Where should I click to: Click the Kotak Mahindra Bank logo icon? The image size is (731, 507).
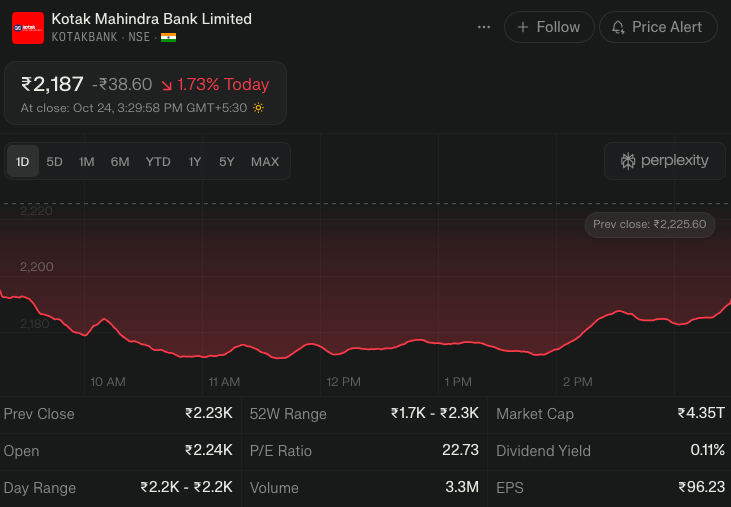(27, 27)
